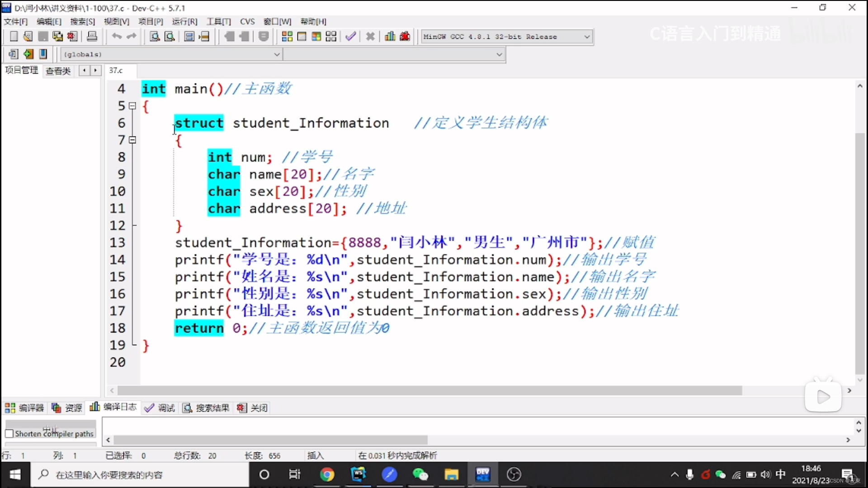Click the Run program window icon
Image resolution: width=868 pixels, height=488 pixels.
click(302, 37)
